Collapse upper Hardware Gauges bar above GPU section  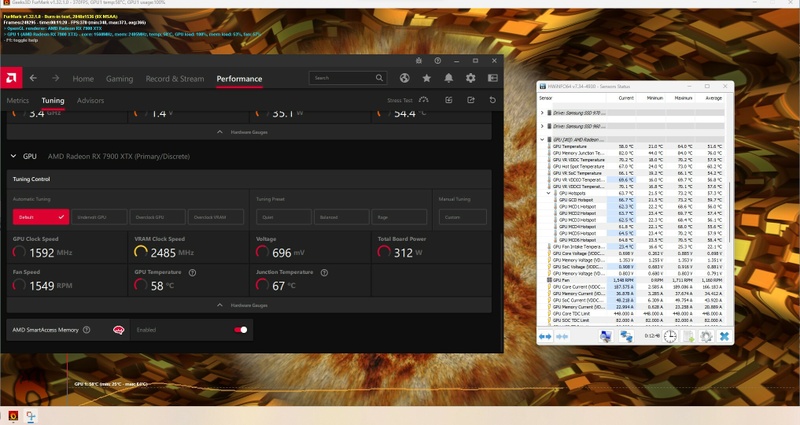249,132
